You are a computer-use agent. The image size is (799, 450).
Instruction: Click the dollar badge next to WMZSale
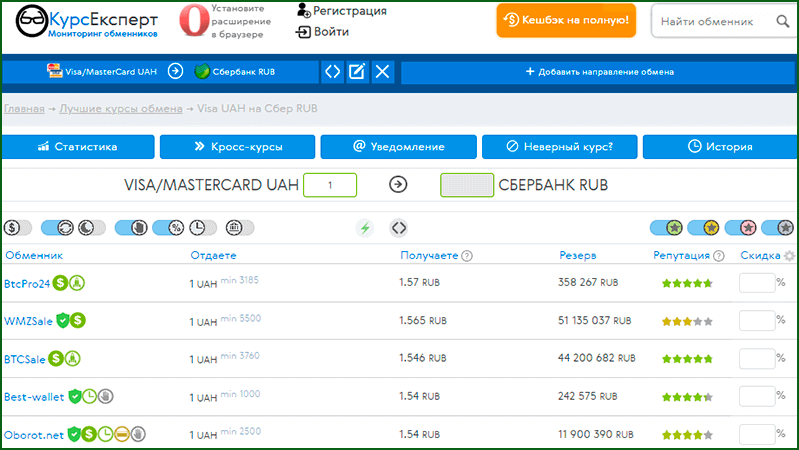(x=77, y=321)
